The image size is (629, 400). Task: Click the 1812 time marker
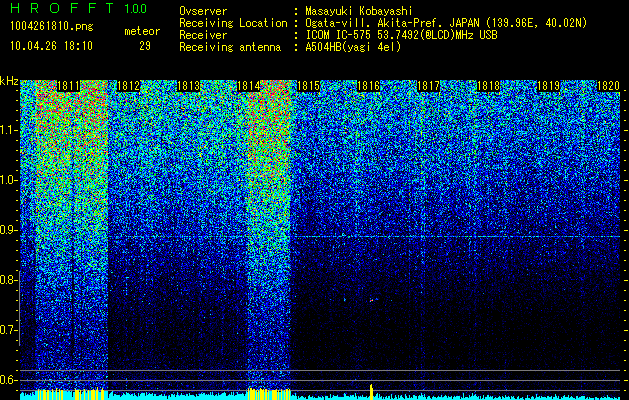(x=128, y=86)
